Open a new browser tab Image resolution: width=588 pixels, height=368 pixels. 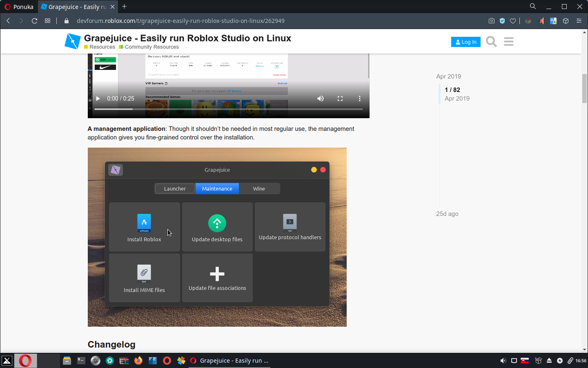point(124,6)
